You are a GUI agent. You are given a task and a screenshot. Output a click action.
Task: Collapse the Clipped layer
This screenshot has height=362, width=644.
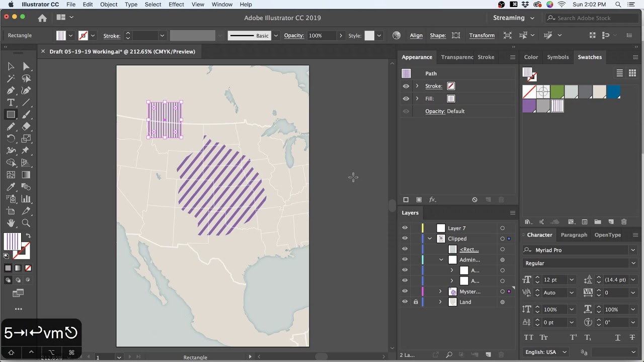(430, 238)
